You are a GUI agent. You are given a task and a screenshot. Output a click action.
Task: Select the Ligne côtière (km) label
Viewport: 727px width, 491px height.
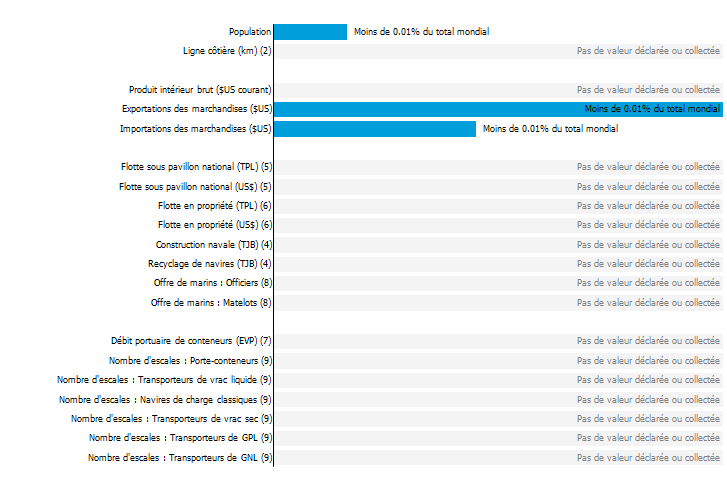[x=227, y=51]
